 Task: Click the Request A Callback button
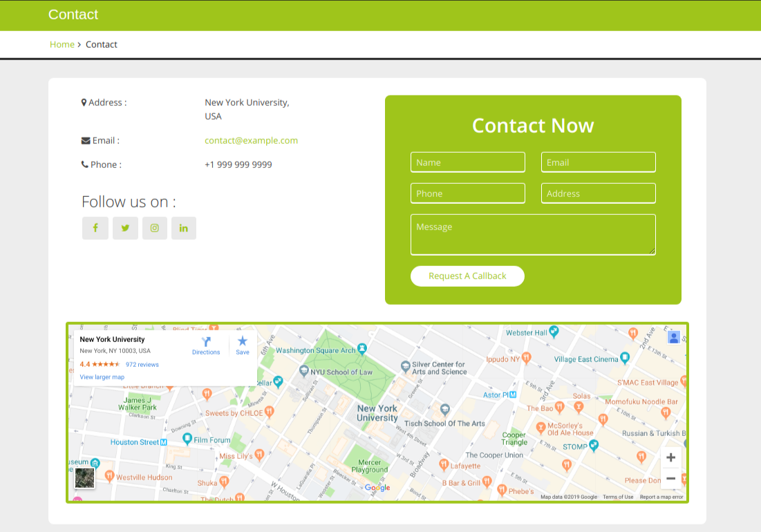click(x=467, y=276)
